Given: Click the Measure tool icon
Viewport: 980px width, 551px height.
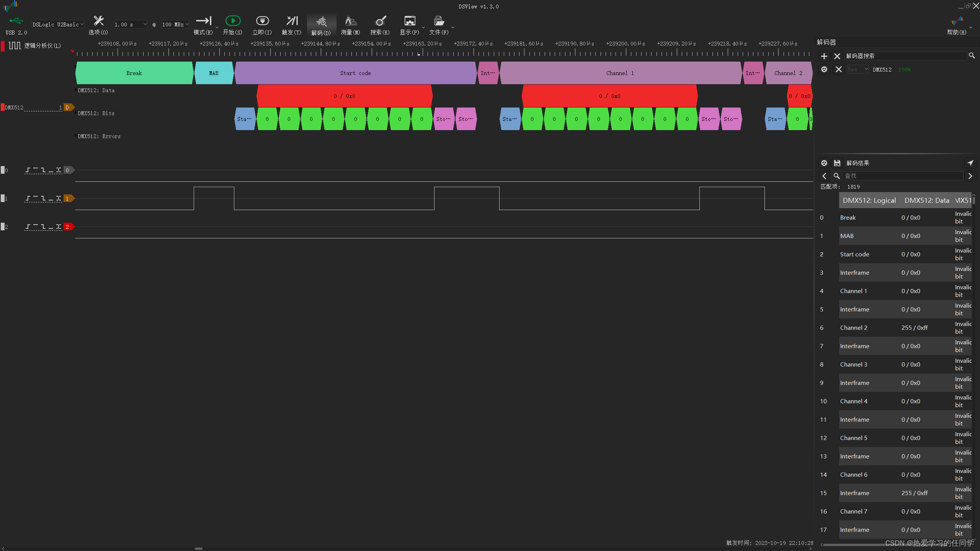Looking at the screenshot, I should point(350,21).
